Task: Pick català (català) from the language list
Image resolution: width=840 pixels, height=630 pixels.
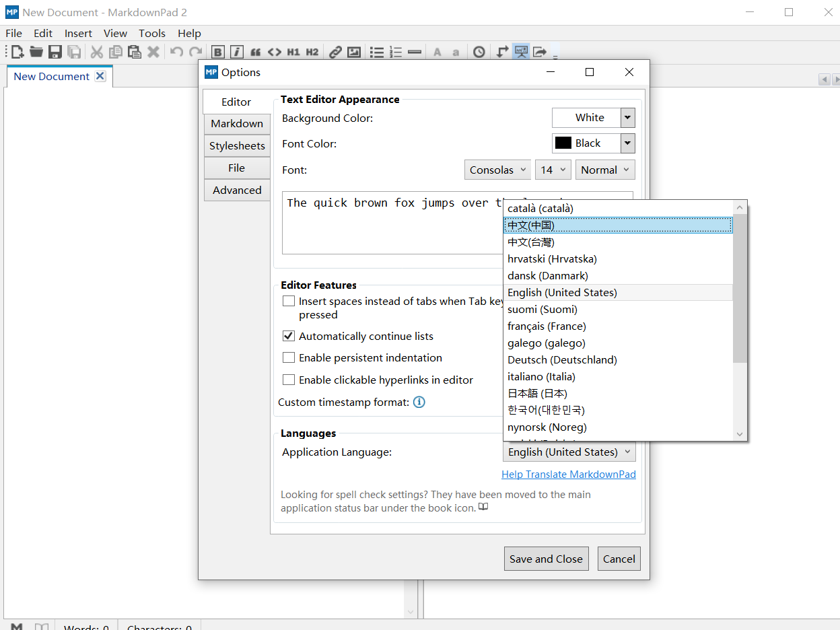Action: click(x=618, y=209)
